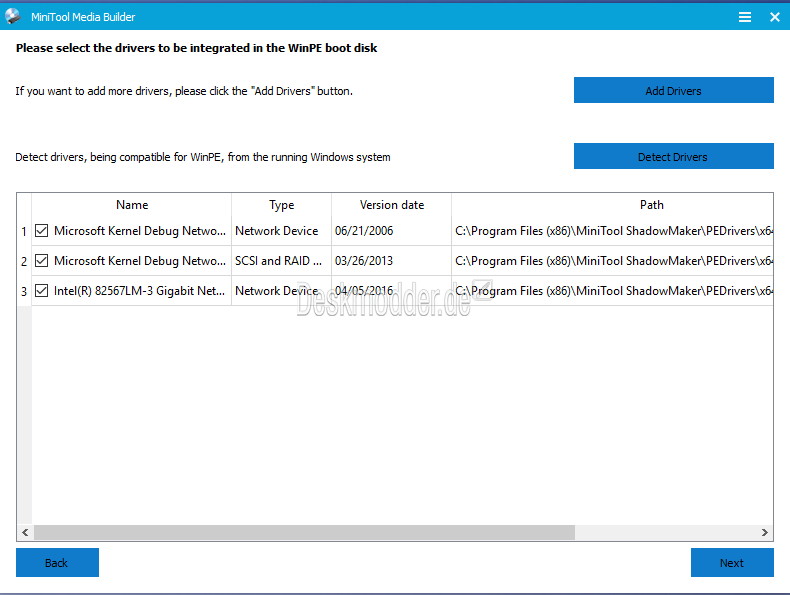Go back with the Back button
Viewport: 790px width, 595px height.
point(57,562)
